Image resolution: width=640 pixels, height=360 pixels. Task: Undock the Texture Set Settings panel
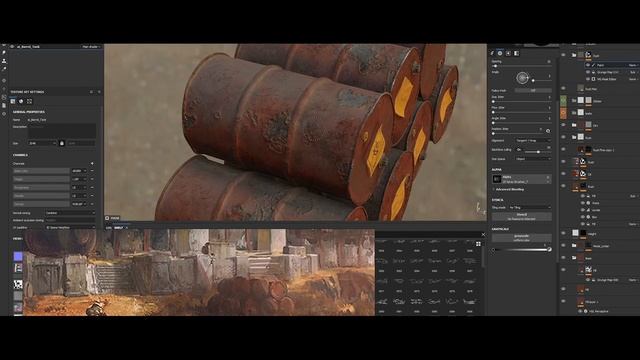[x=91, y=92]
